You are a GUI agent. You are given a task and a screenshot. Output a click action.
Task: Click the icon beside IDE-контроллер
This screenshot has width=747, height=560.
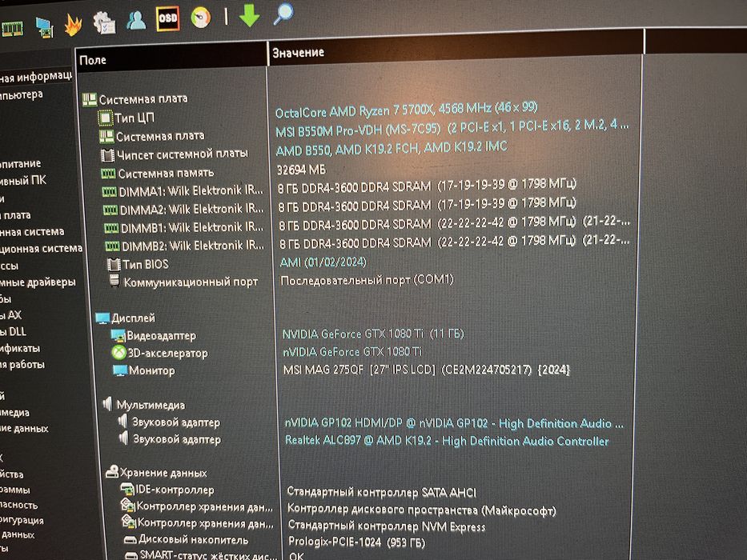tap(127, 489)
